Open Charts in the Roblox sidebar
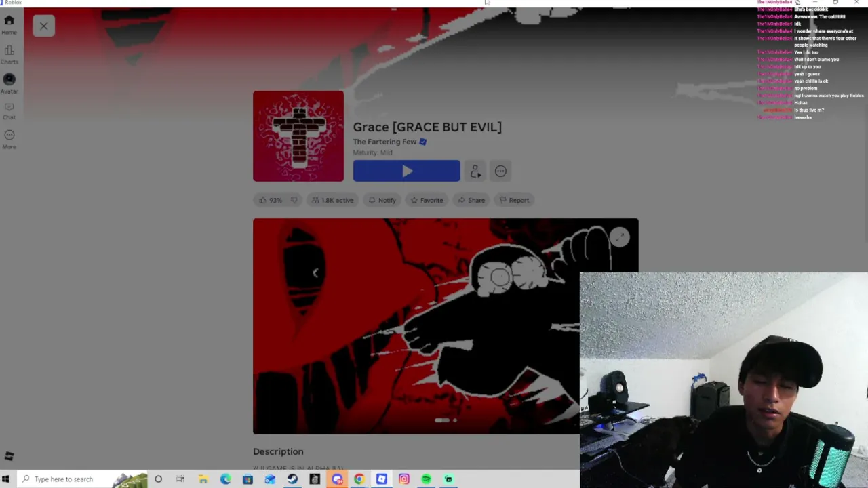The width and height of the screenshot is (868, 488). (9, 54)
